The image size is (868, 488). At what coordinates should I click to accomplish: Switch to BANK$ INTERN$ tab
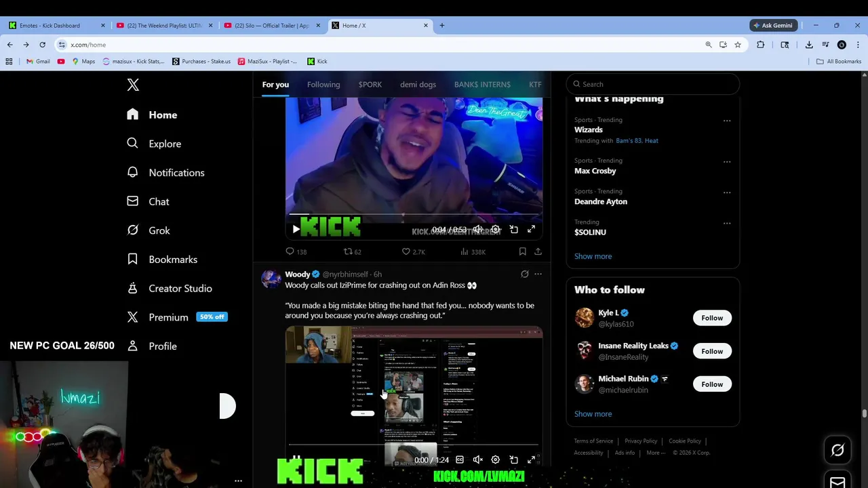tap(482, 85)
